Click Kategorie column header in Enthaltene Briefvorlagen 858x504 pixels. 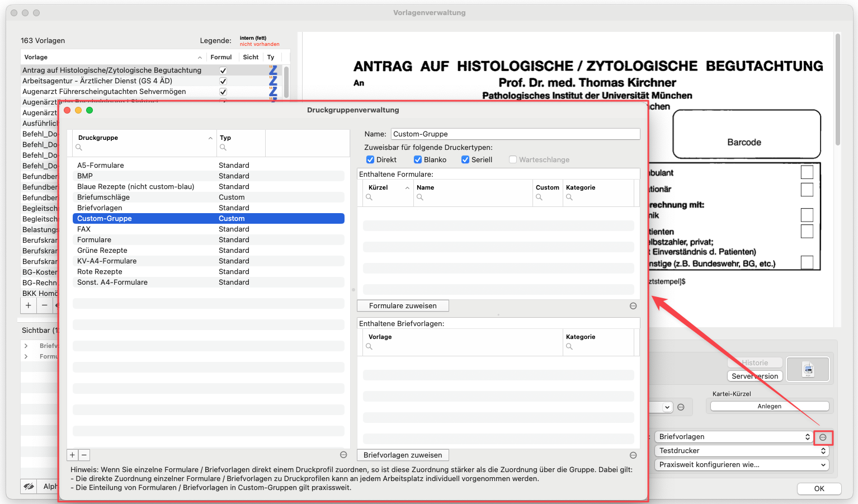tap(598, 337)
